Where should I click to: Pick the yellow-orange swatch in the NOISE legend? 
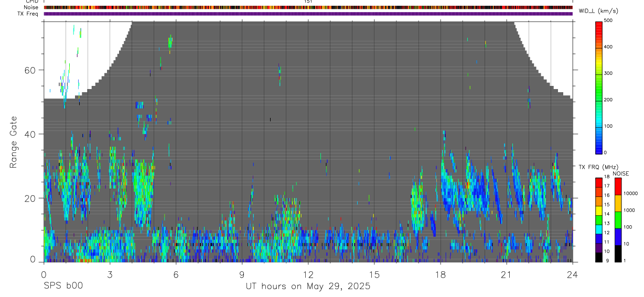point(618,203)
